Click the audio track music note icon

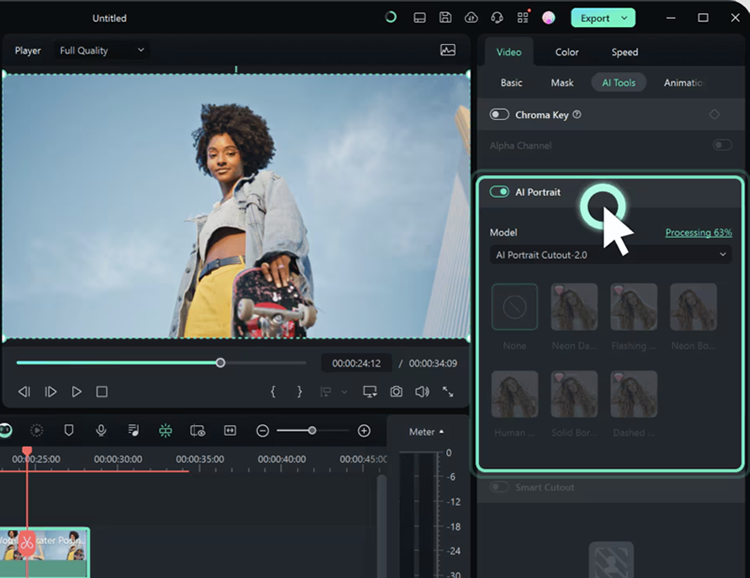coord(133,431)
